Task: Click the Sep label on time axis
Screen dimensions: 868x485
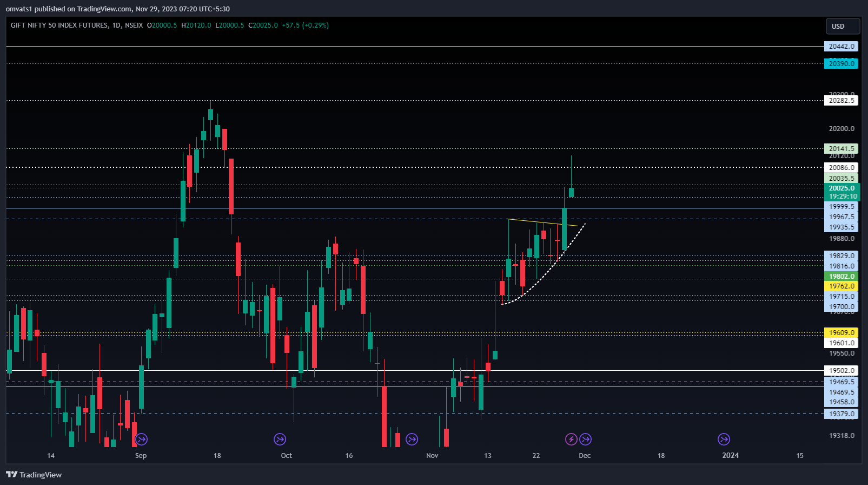Action: 141,456
